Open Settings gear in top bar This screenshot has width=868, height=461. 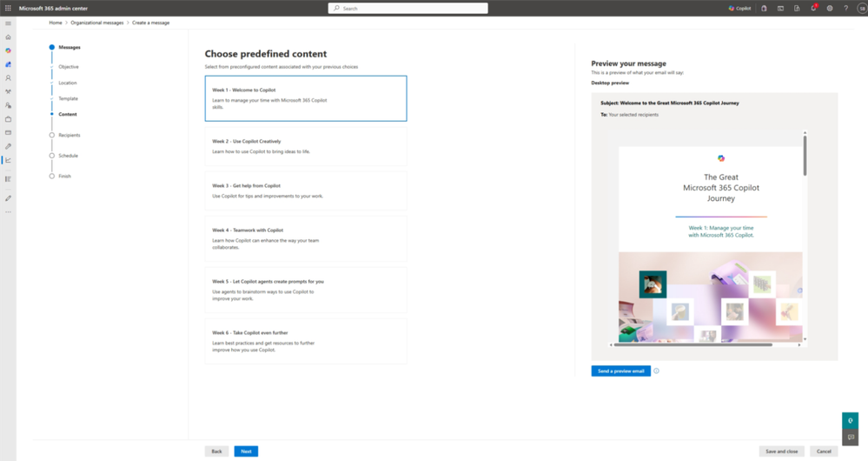coord(830,9)
